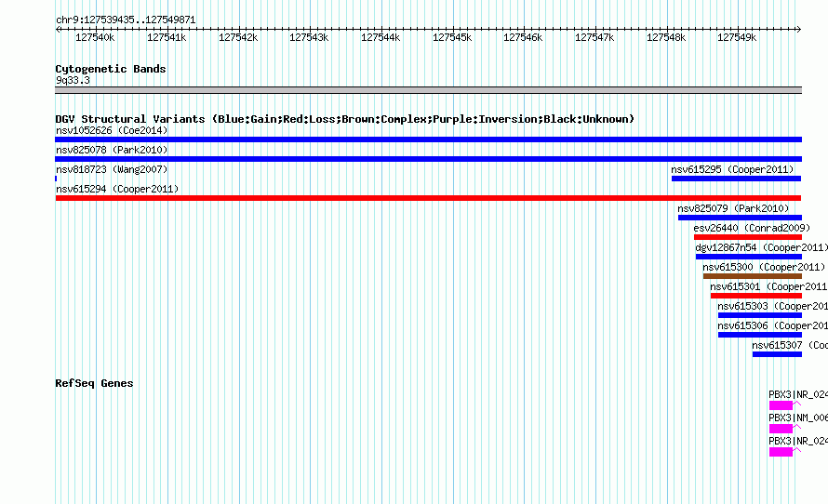Click the nsv615295 blue gain bar
Viewport: 828px width, 504px height.
coord(736,179)
